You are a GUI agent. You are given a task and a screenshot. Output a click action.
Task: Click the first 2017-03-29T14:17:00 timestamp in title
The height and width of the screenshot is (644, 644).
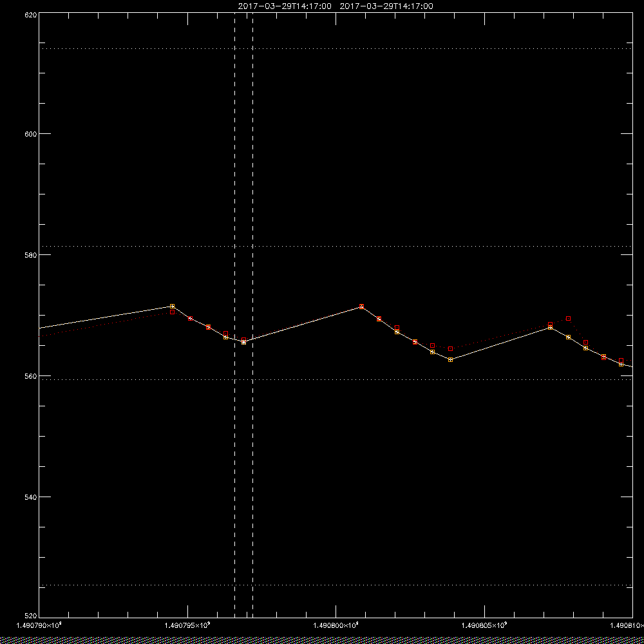coord(285,6)
